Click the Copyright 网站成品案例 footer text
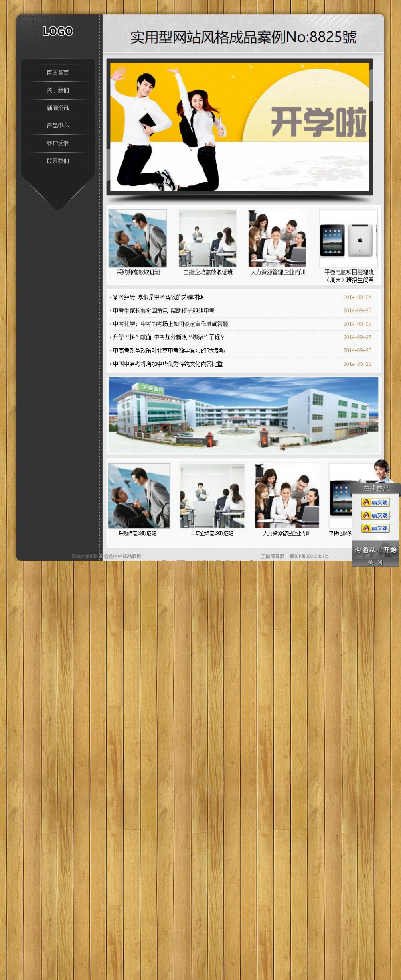This screenshot has height=980, width=401. click(106, 556)
